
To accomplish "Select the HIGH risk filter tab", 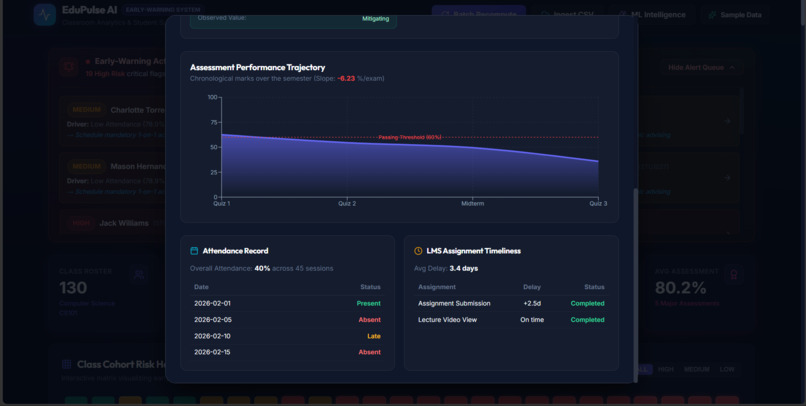I will (666, 369).
